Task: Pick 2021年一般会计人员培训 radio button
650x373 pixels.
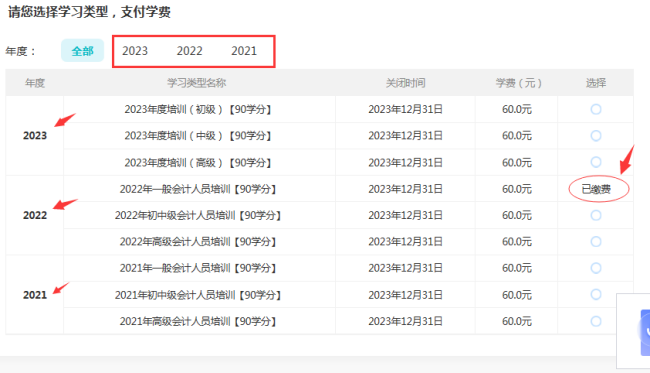Action: 596,268
